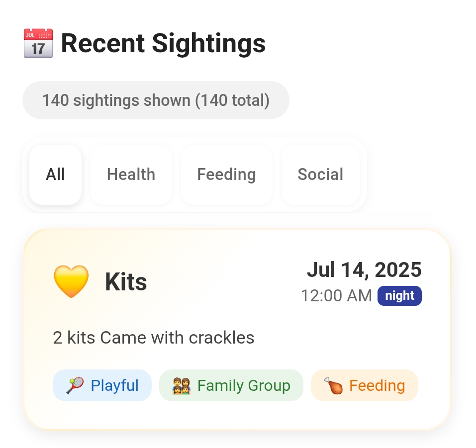Click the blue night badge
The image size is (476, 448).
(x=399, y=296)
